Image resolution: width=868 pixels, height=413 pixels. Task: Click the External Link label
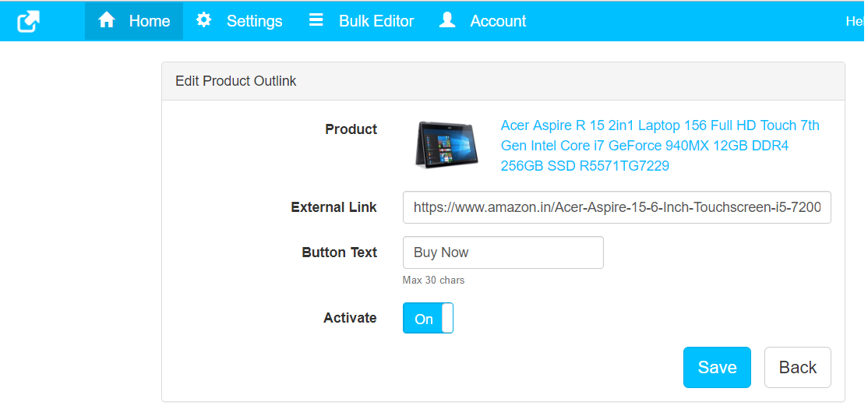[333, 207]
